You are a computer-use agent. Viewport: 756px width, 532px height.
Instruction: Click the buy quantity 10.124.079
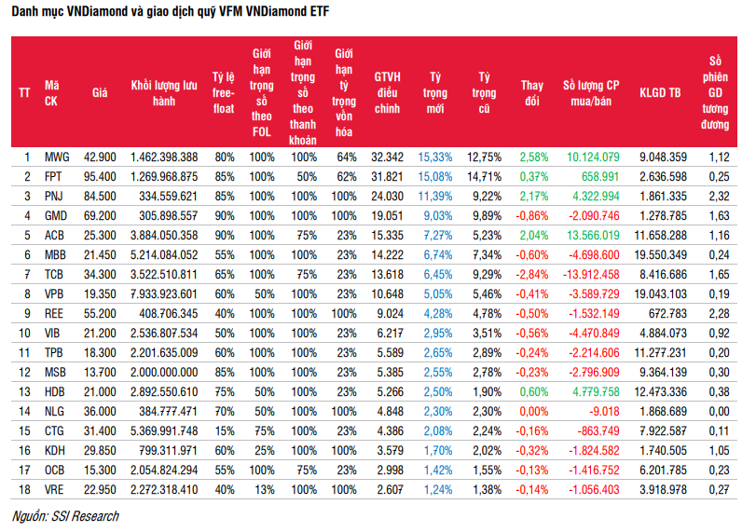pyautogui.click(x=593, y=157)
